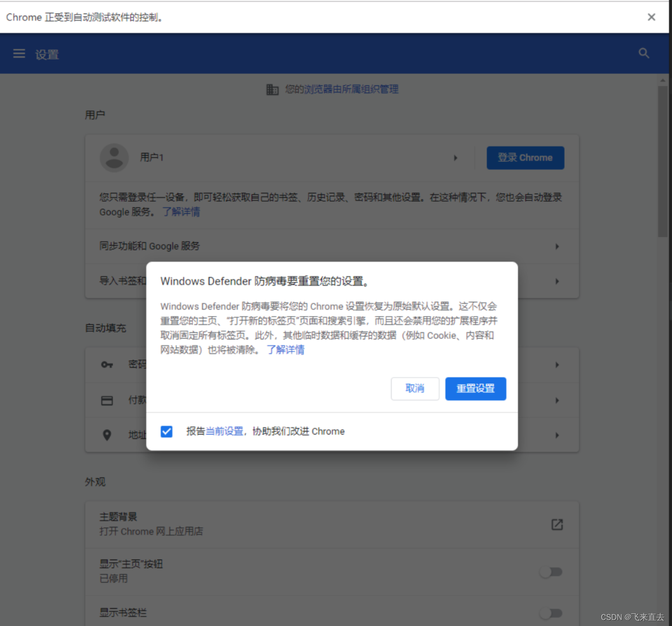
Task: Click the scrollbar up arrow
Action: 663,80
